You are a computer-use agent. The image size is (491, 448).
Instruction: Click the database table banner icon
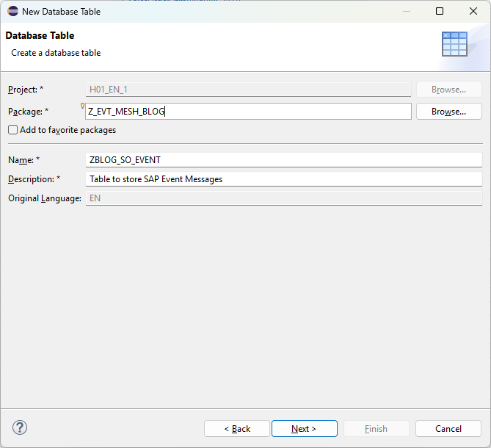point(454,45)
